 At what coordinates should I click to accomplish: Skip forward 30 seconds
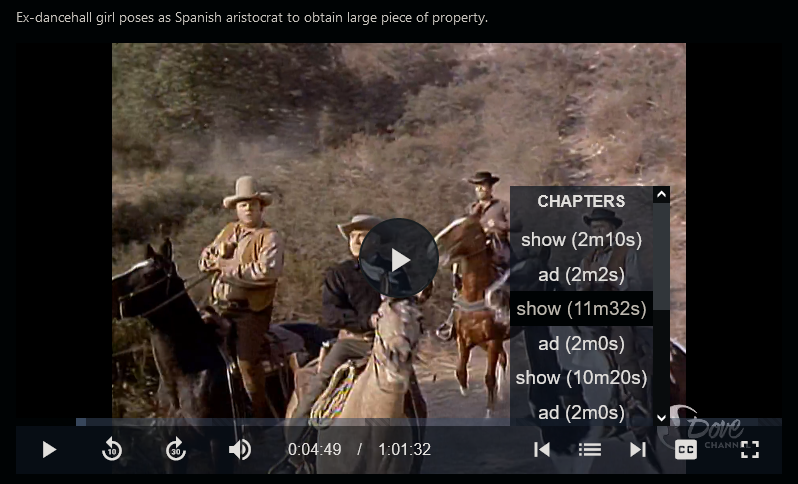[176, 449]
